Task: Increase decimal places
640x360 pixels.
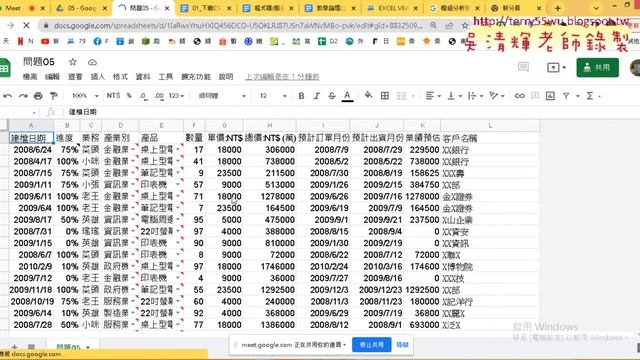Action: [x=159, y=96]
